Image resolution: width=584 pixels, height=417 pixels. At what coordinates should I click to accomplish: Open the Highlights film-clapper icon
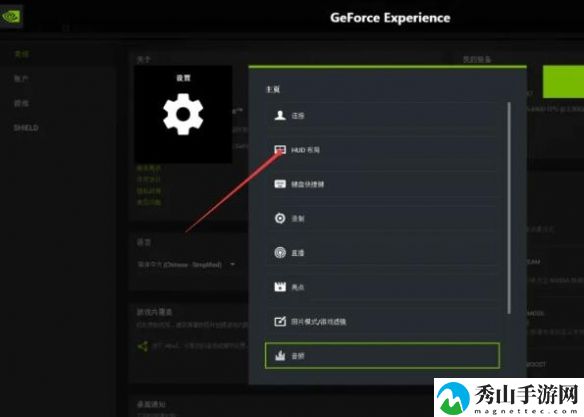point(280,287)
